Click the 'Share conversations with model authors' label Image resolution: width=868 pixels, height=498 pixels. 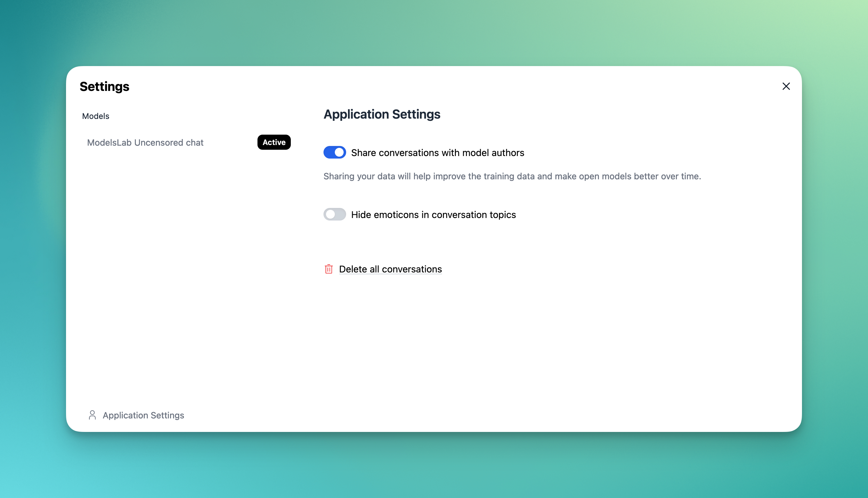click(x=437, y=153)
